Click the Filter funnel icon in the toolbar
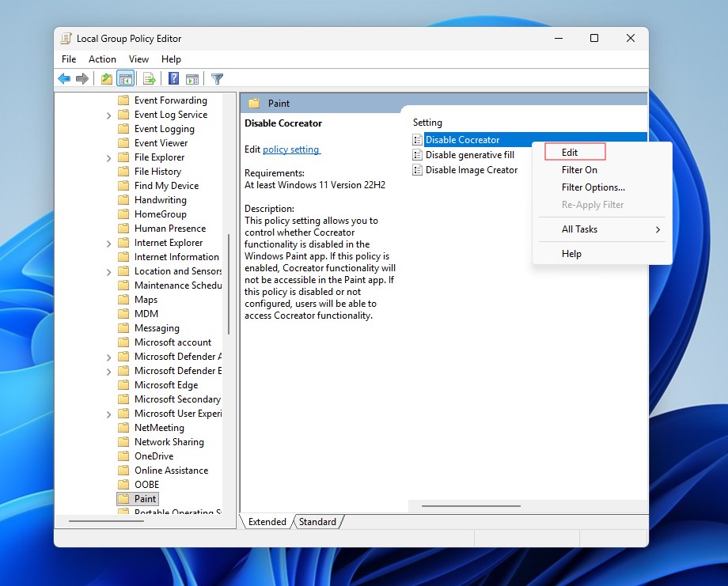The image size is (728, 586). 217,78
